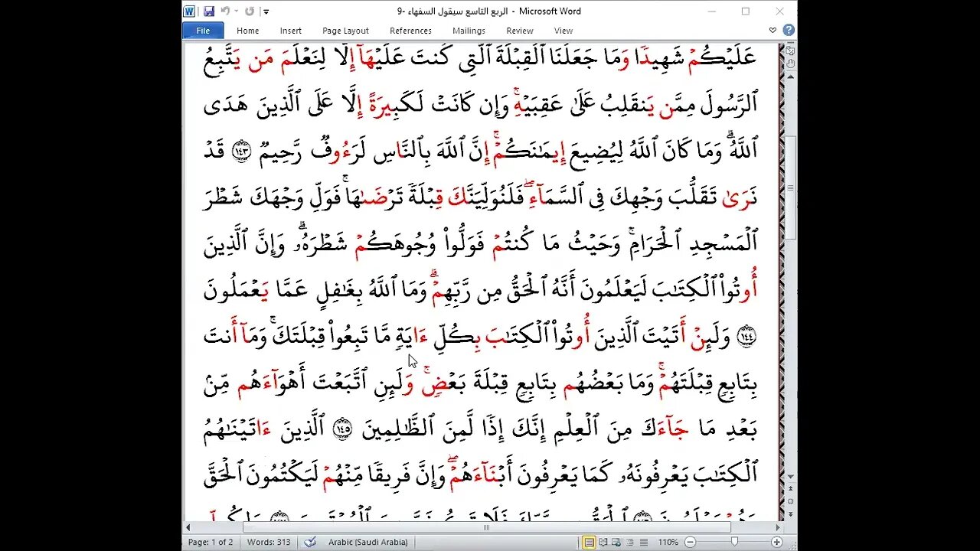Switch to Print Layout view
Screen dimensions: 980x551
589,542
